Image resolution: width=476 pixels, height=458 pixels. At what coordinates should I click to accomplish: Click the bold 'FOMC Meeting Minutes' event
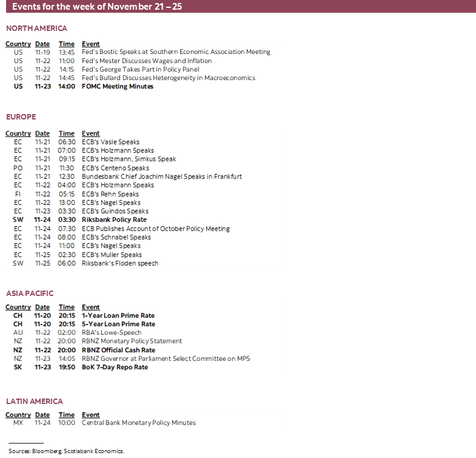[x=118, y=86]
